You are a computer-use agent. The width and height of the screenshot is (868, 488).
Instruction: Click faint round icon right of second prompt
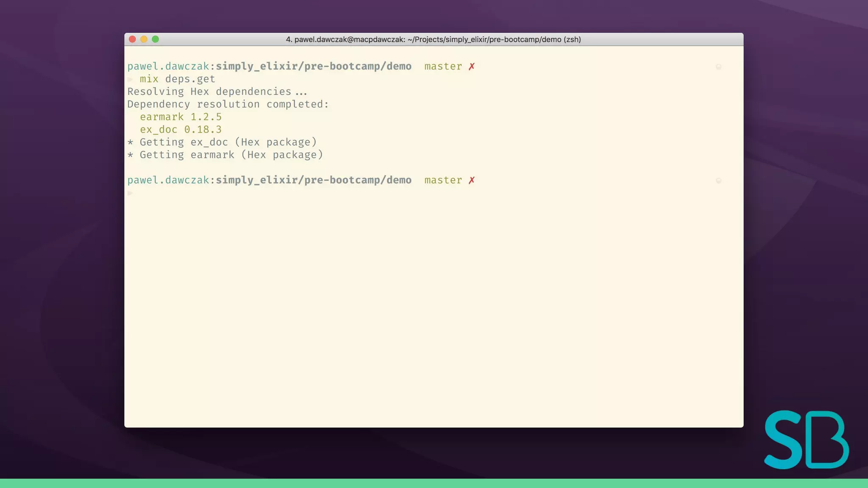click(x=718, y=181)
